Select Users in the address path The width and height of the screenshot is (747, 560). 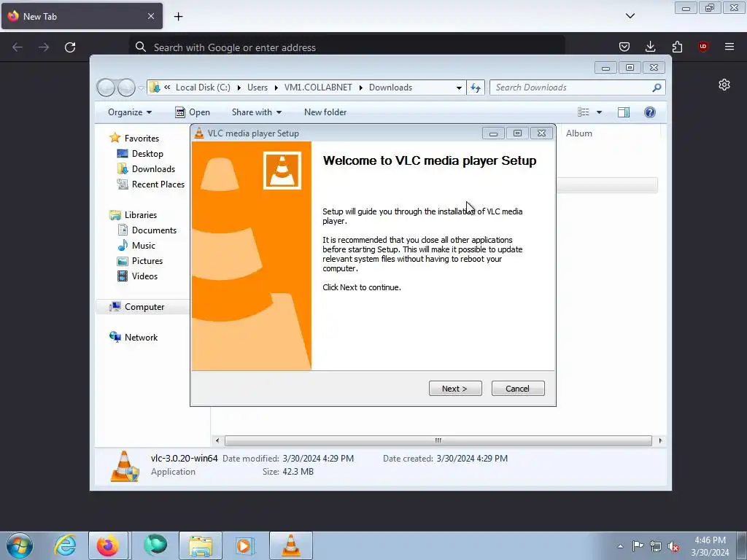[258, 87]
